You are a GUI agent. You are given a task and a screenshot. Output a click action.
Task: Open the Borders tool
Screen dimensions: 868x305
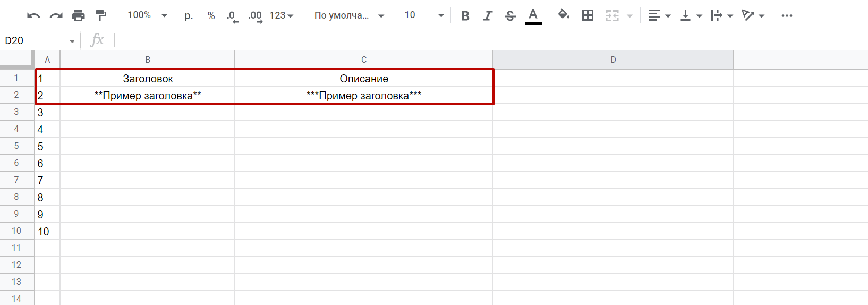588,15
